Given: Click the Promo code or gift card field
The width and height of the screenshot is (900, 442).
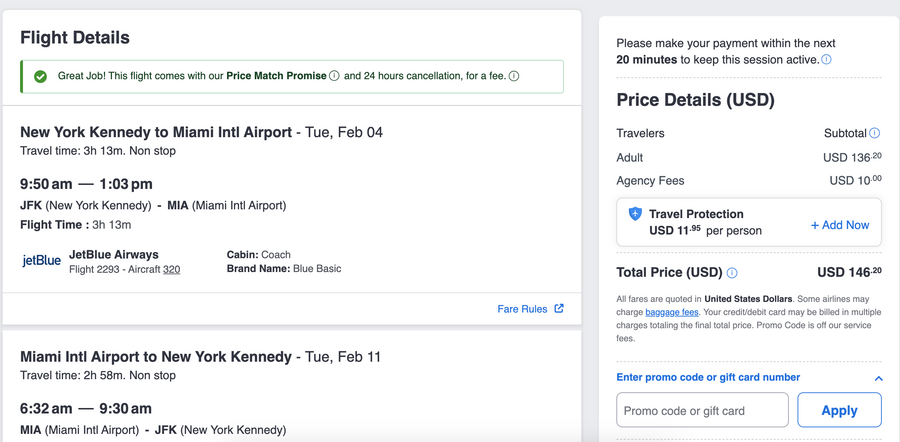Looking at the screenshot, I should 702,410.
